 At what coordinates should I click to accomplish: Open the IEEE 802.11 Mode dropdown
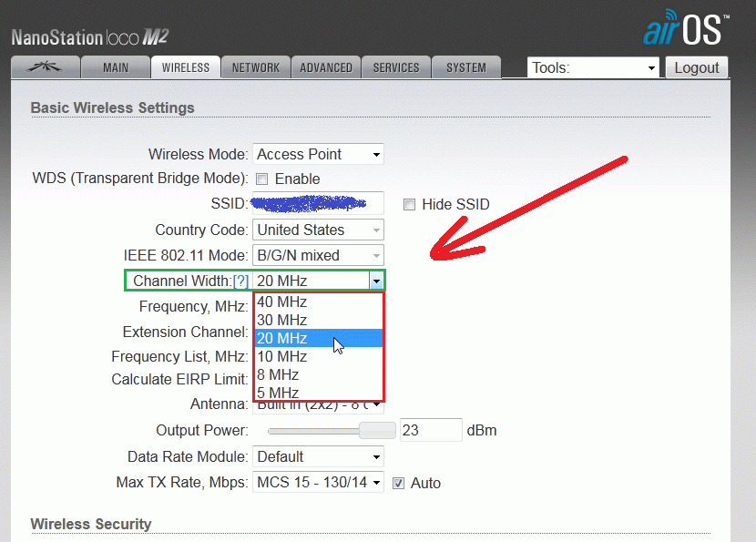click(x=318, y=256)
